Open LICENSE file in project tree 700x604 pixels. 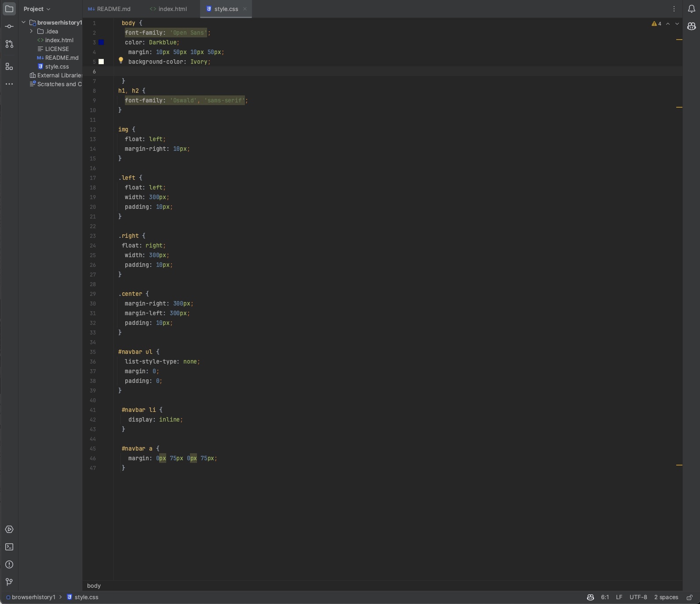pos(57,49)
